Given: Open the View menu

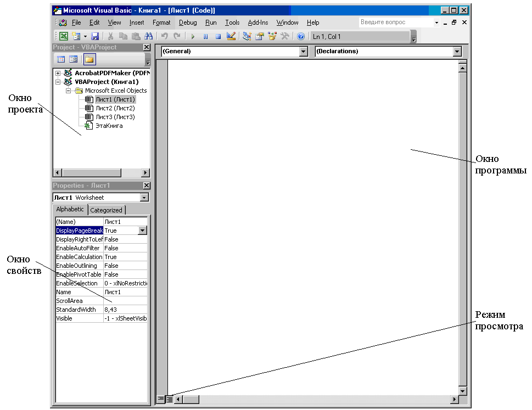Looking at the screenshot, I should coord(114,23).
